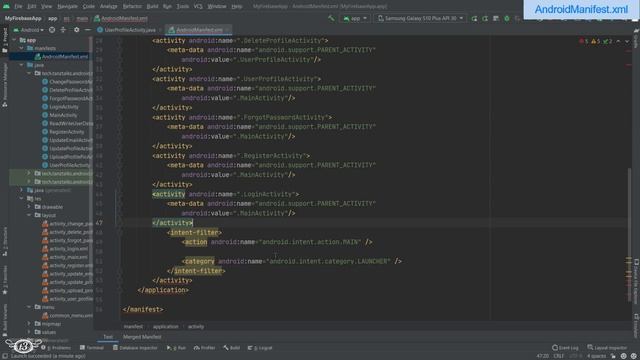Expand the mipmap folder
Screen dimensions: 640x360
29,324
